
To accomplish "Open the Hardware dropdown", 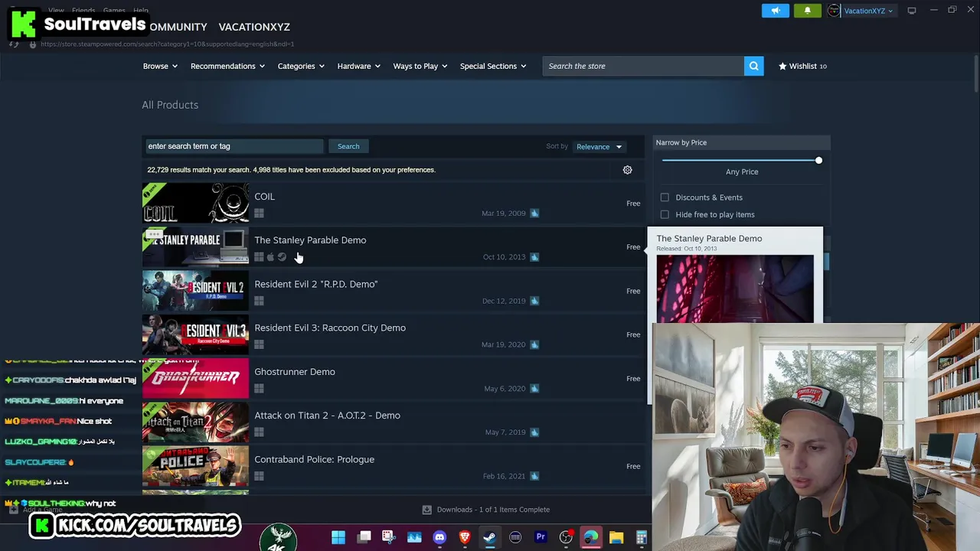I will 359,66.
